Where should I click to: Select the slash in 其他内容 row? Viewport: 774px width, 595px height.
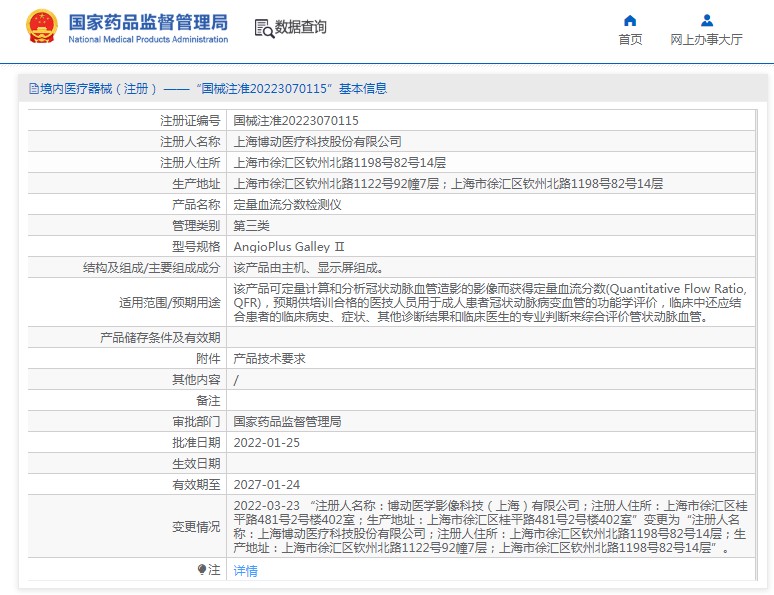pos(236,380)
